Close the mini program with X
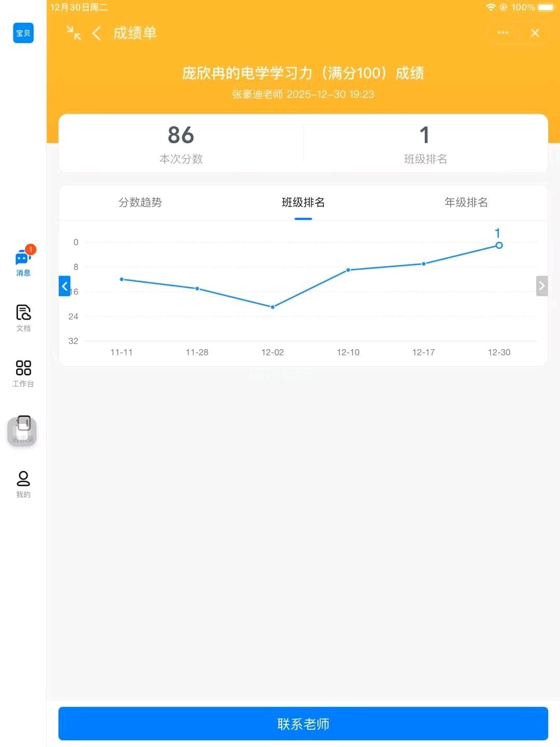The width and height of the screenshot is (560, 747). [535, 33]
